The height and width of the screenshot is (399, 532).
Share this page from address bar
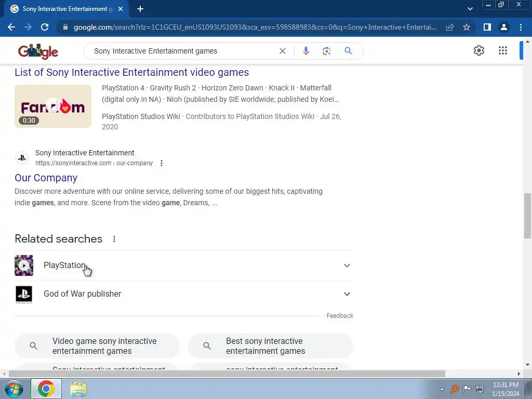click(x=450, y=27)
